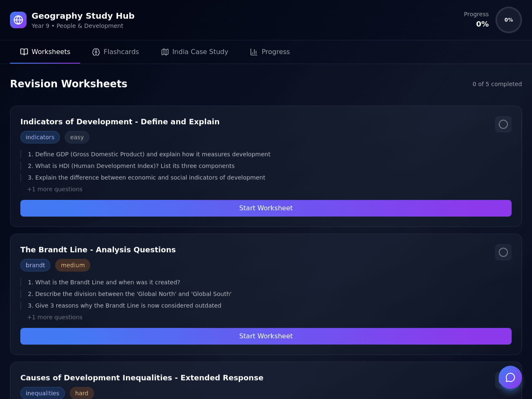Start the Indicators of Development worksheet
532x399 pixels.
pyautogui.click(x=266, y=208)
